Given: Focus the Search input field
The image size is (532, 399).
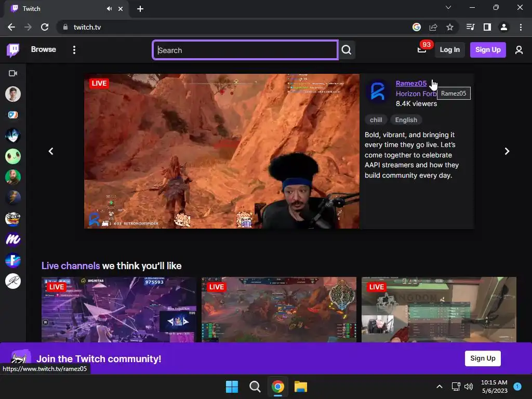Looking at the screenshot, I should pyautogui.click(x=245, y=50).
